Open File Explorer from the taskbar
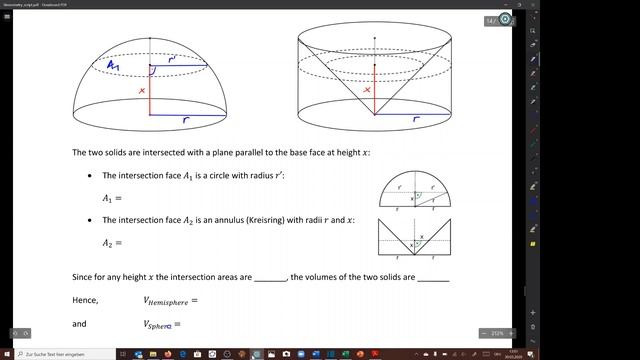The height and width of the screenshot is (360, 640). point(153,354)
